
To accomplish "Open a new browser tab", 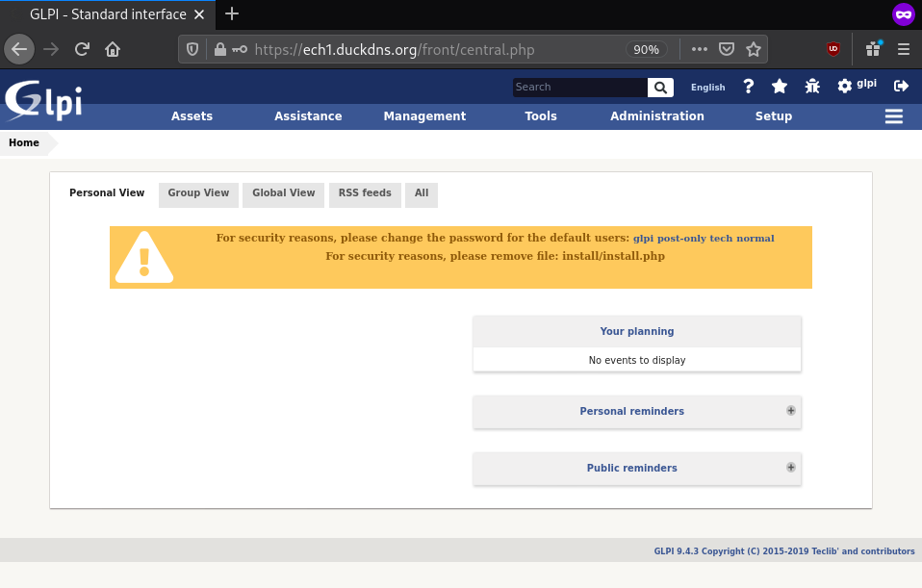I will click(232, 14).
